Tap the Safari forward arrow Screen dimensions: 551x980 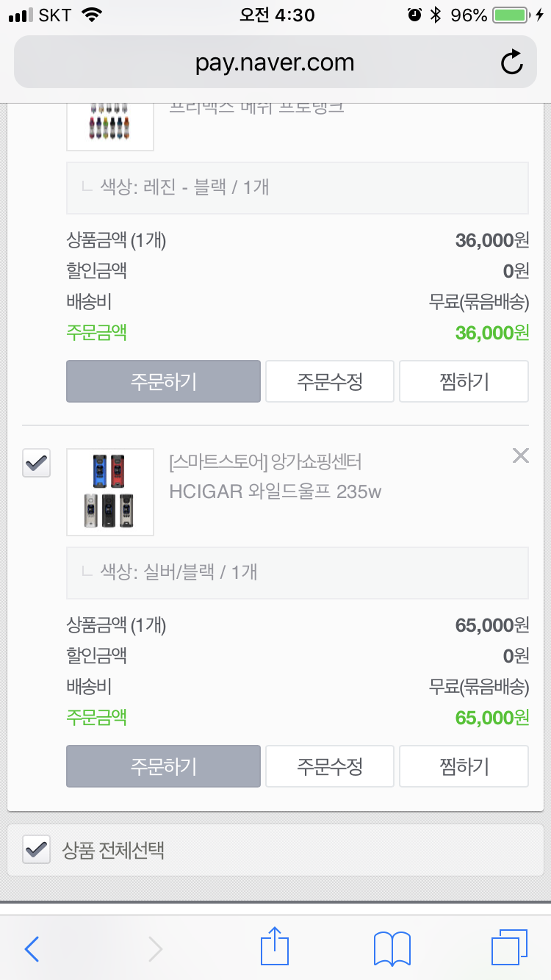(x=155, y=949)
